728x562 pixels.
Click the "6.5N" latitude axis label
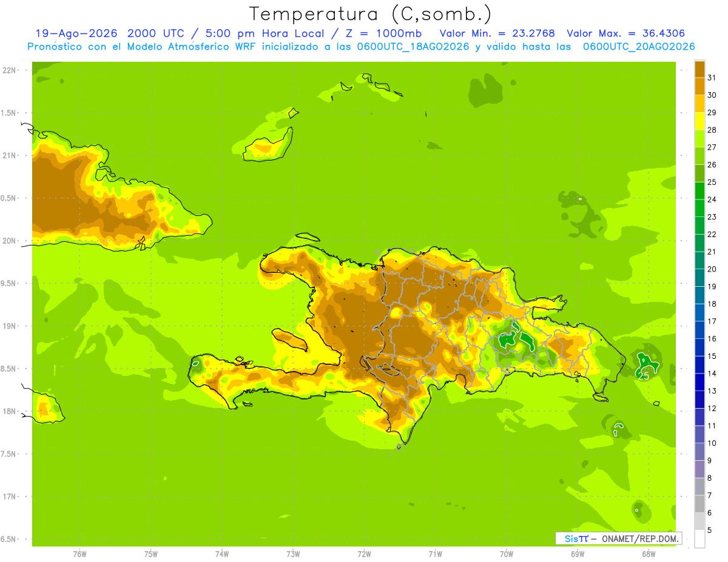[x=8, y=539]
